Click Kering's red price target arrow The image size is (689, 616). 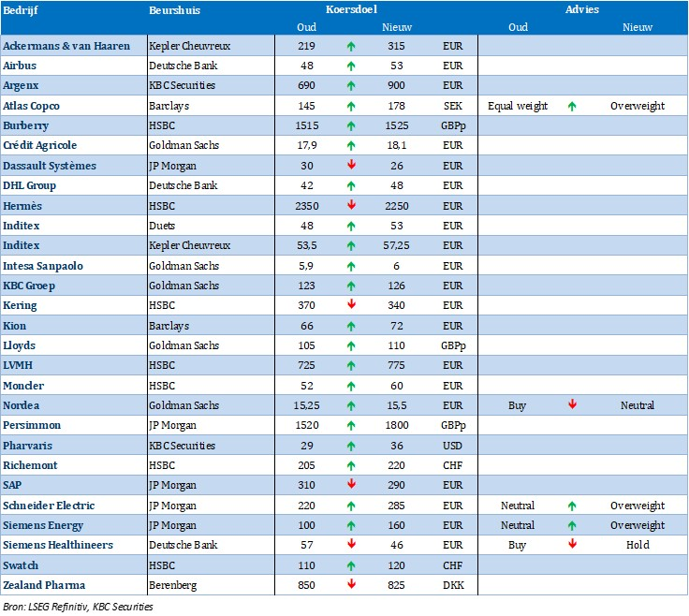[x=351, y=306]
